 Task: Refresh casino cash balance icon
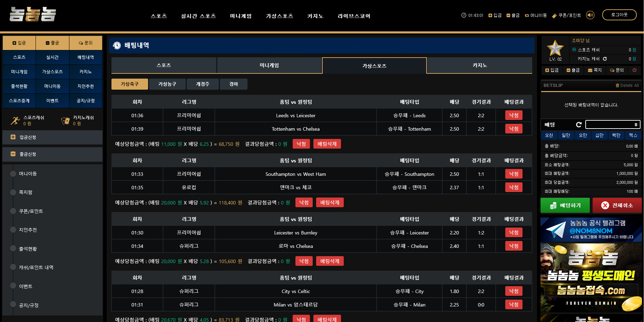pos(605,59)
